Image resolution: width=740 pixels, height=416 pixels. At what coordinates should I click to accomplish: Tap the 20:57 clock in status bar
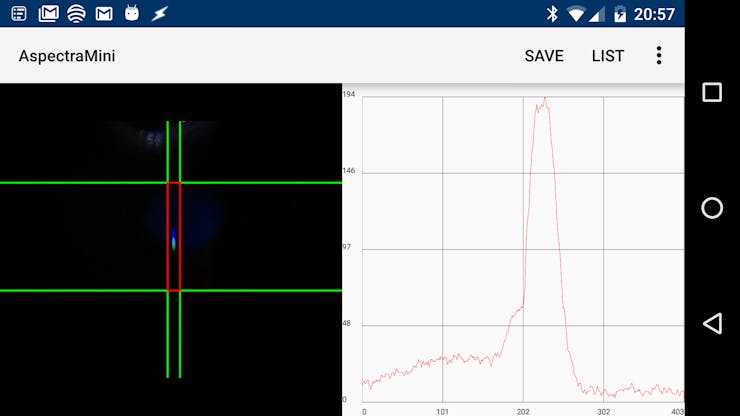pos(654,14)
